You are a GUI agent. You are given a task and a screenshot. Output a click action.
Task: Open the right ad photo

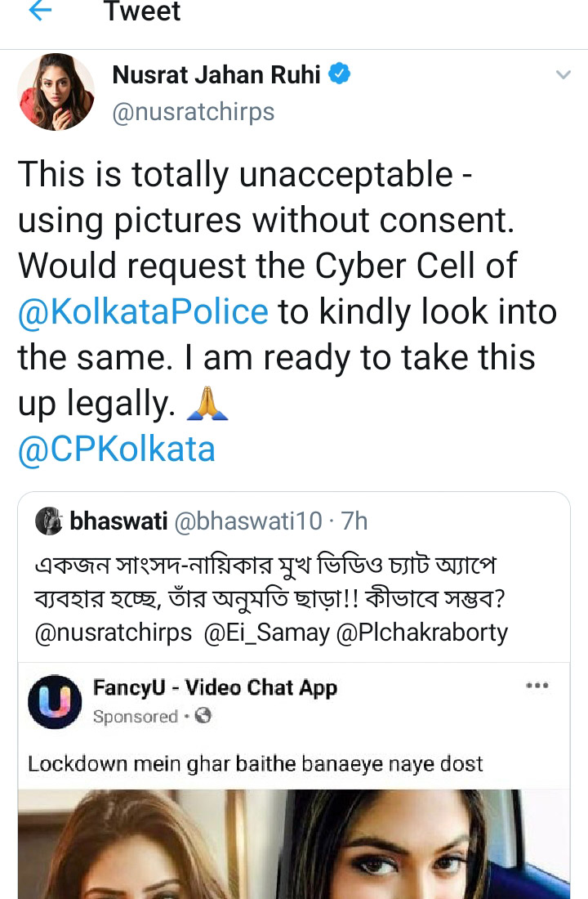tap(431, 844)
